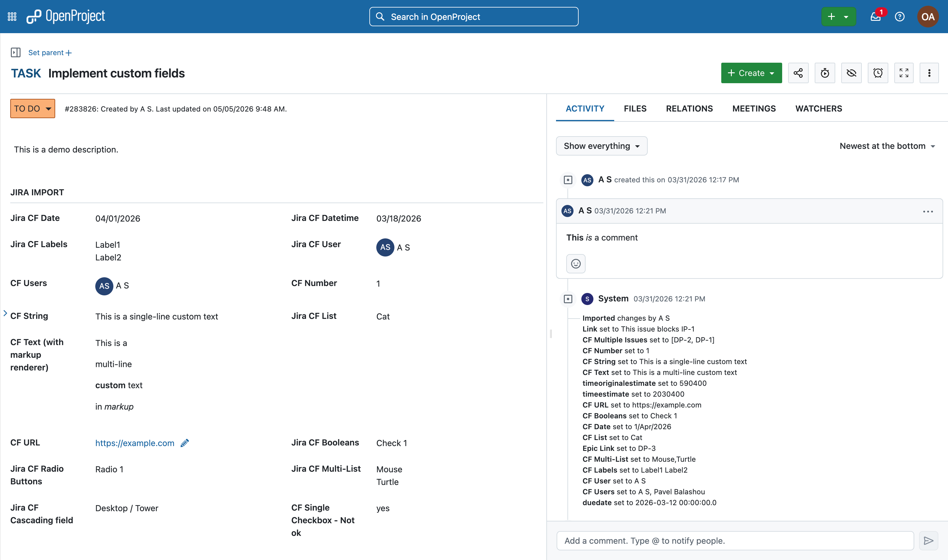Open the Show everything filter dropdown

pyautogui.click(x=602, y=146)
